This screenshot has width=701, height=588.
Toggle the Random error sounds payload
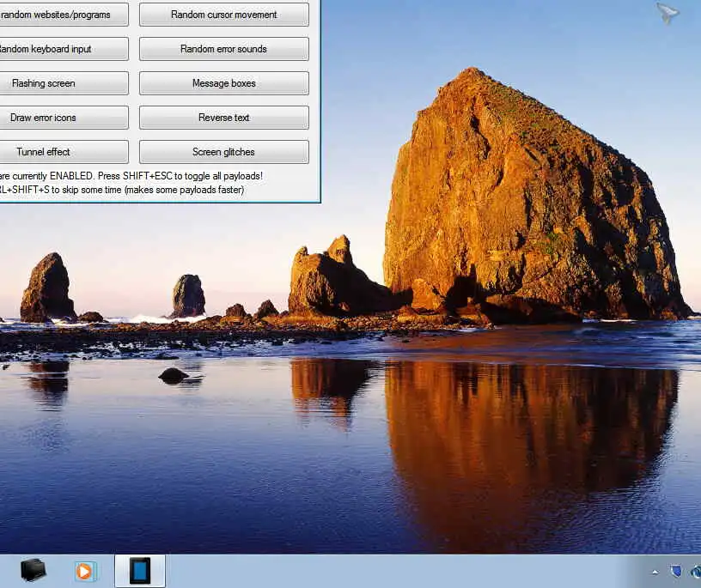(224, 49)
